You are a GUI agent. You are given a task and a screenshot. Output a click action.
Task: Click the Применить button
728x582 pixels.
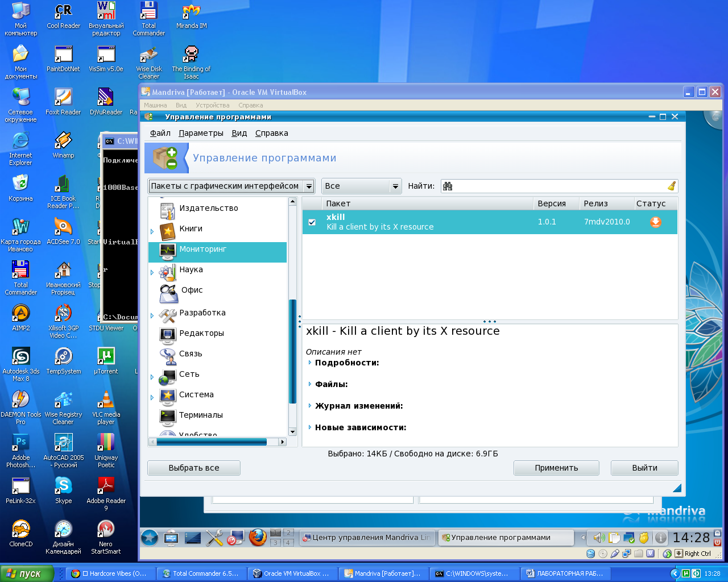pos(556,468)
